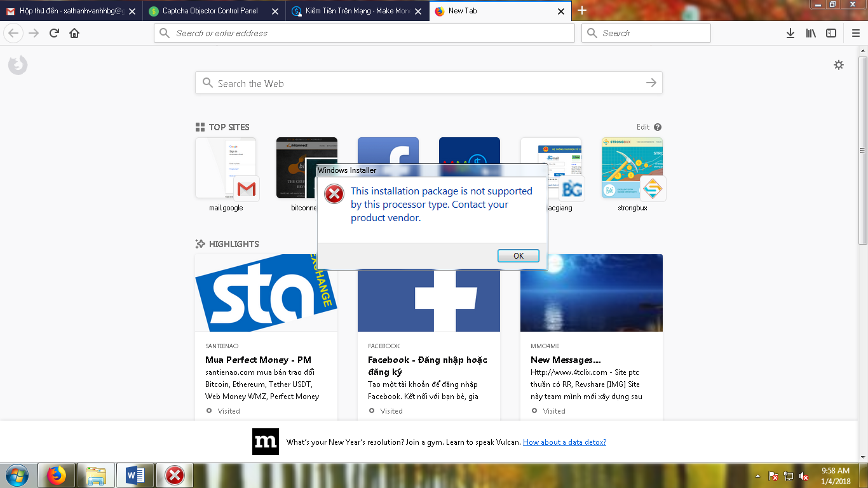
Task: Open New Tab preferences gear
Action: click(x=839, y=65)
